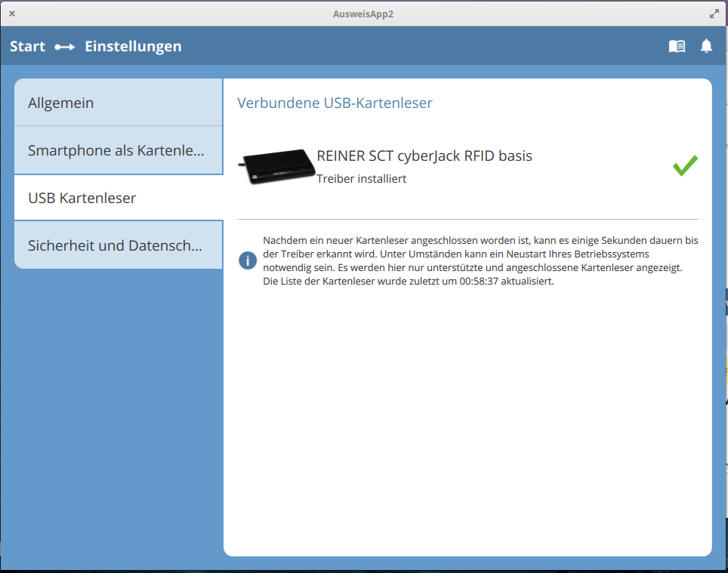
Task: Click the Einstellungen breadcrumb label
Action: (x=133, y=47)
